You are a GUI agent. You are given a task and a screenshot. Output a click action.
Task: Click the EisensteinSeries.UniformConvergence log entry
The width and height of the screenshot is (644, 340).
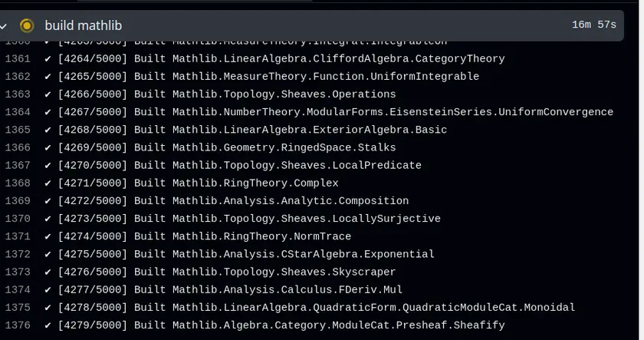[x=336, y=112]
